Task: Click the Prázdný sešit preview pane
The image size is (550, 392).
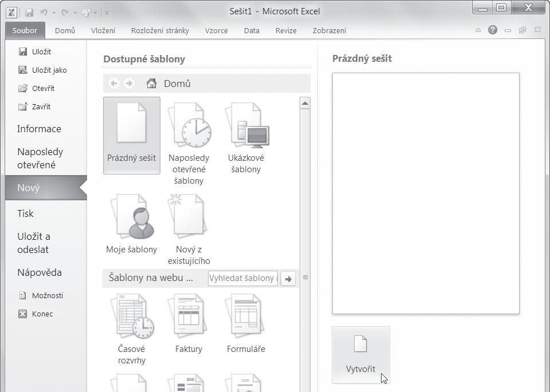Action: [426, 193]
